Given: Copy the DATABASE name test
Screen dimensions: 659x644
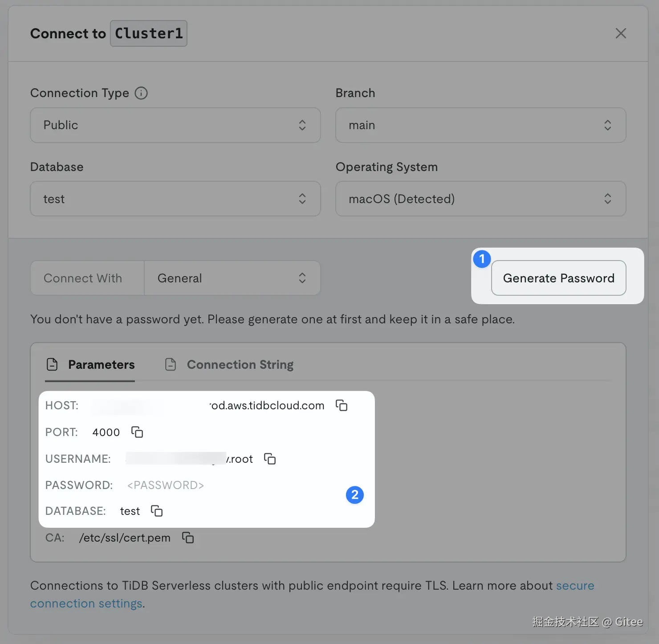Looking at the screenshot, I should (157, 511).
